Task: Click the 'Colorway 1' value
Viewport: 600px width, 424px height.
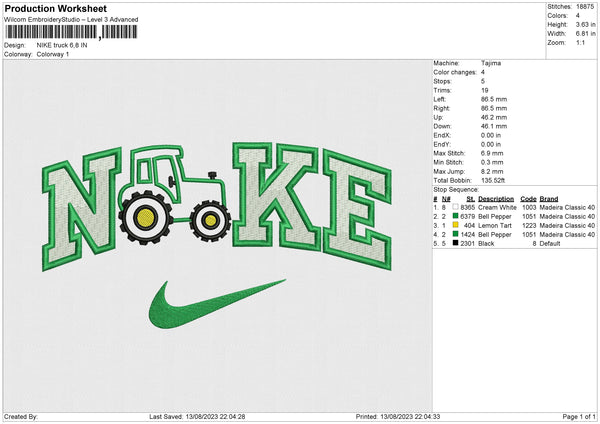Action: tap(53, 54)
